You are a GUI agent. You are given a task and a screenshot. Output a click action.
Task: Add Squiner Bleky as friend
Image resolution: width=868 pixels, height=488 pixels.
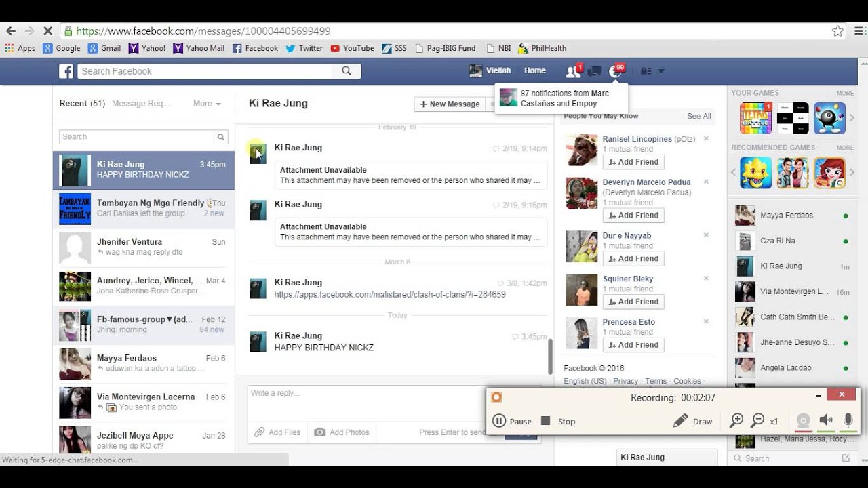[x=633, y=302]
